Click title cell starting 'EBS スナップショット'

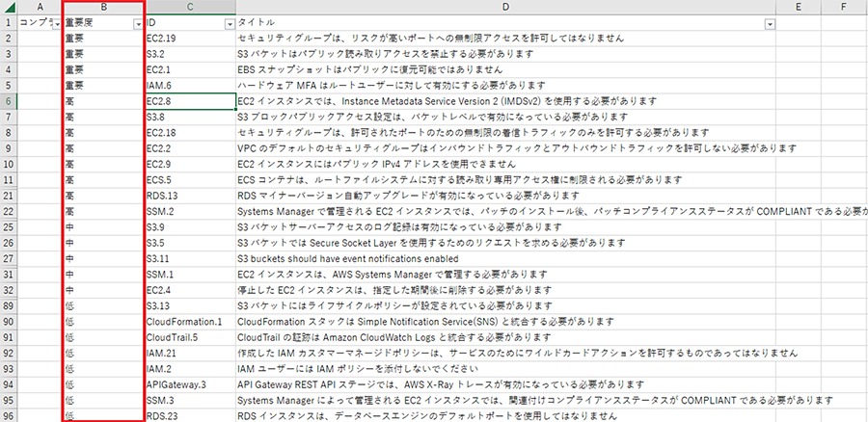(x=505, y=69)
